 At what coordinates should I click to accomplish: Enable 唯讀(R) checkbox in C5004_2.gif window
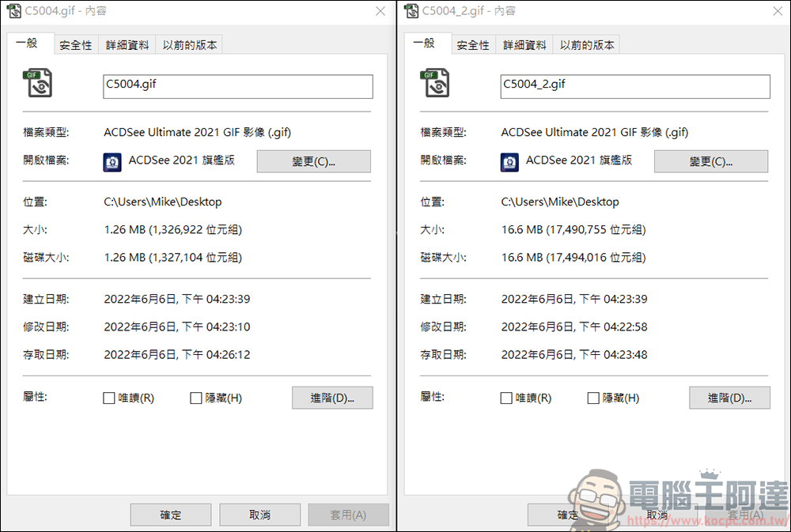(506, 398)
